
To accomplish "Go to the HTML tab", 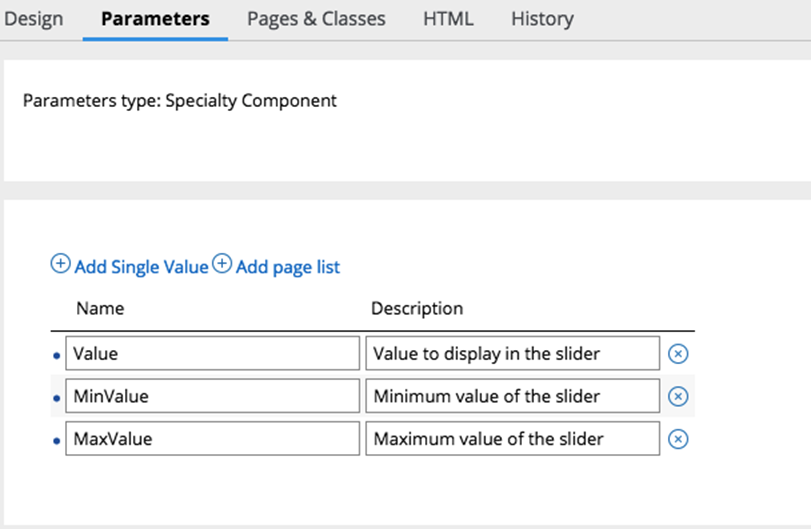I will 448,19.
